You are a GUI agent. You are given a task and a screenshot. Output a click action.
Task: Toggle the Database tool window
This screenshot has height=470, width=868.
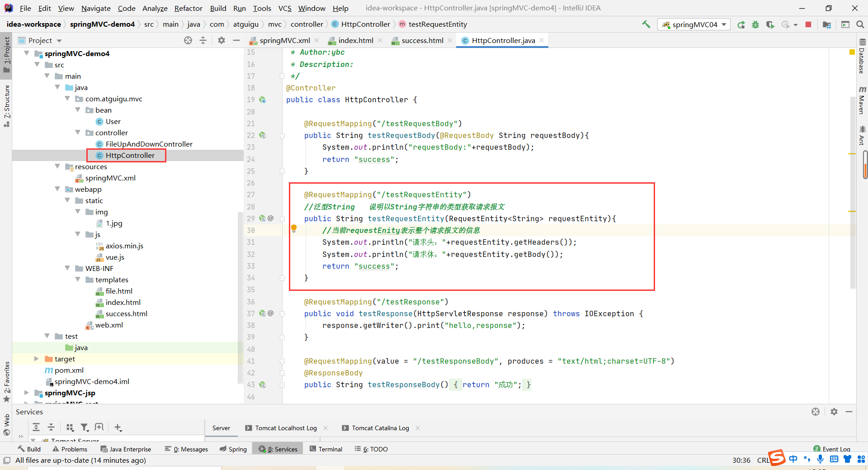click(x=862, y=56)
